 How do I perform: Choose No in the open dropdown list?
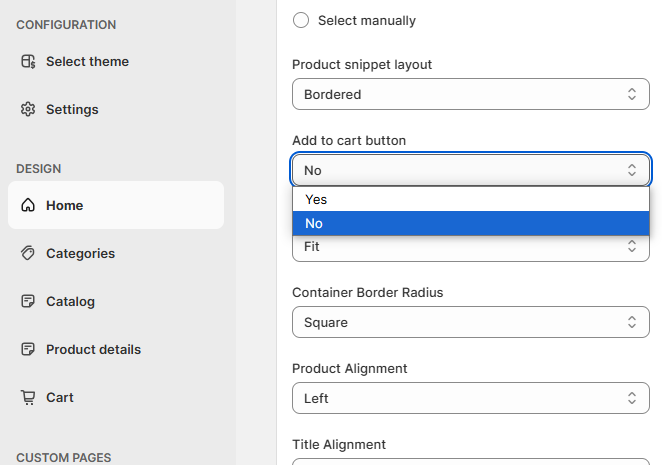click(x=471, y=223)
